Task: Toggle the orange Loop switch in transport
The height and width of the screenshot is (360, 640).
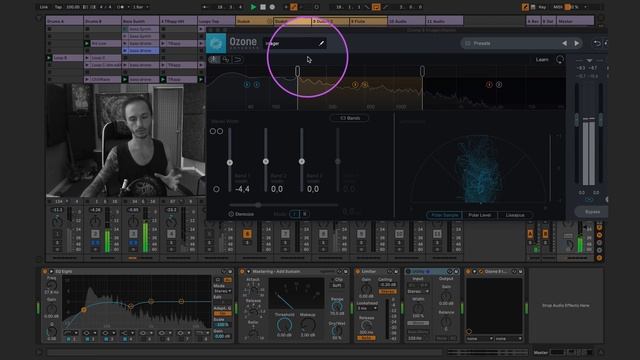Action: [x=376, y=7]
